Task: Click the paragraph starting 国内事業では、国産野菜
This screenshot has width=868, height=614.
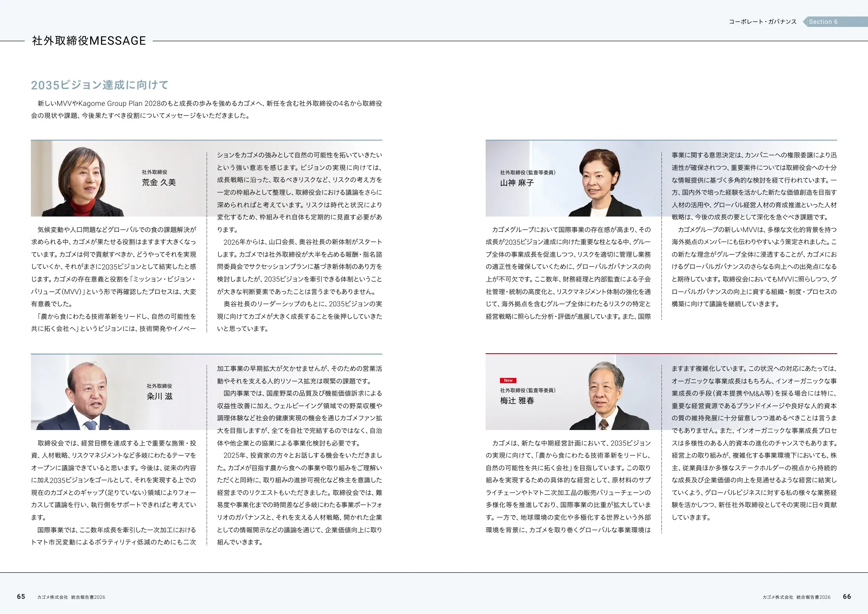Action: [299, 418]
